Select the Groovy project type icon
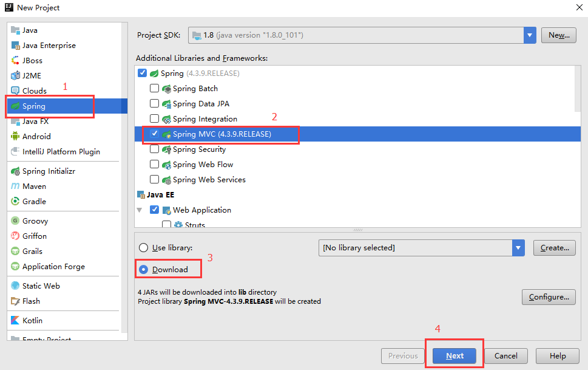The width and height of the screenshot is (588, 370). pyautogui.click(x=15, y=221)
